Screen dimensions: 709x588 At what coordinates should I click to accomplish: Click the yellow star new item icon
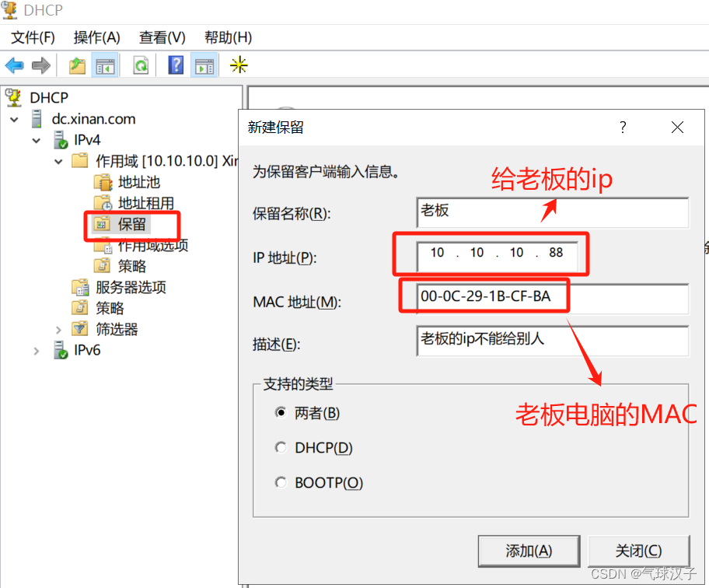[x=239, y=65]
